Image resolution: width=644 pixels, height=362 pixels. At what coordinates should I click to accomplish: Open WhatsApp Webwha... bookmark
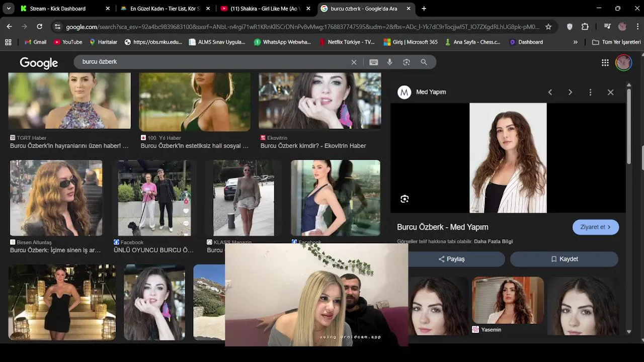tap(282, 42)
